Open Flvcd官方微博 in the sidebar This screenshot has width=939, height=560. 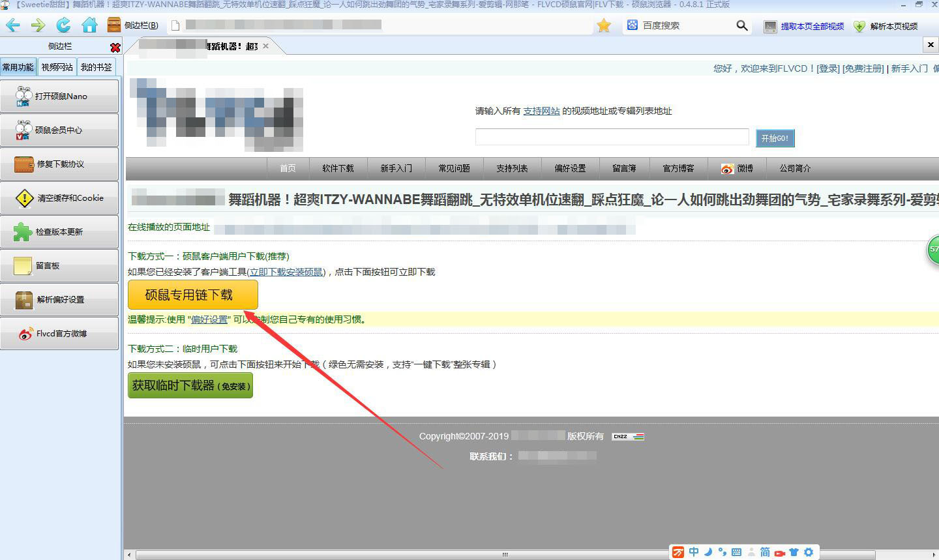click(x=59, y=333)
